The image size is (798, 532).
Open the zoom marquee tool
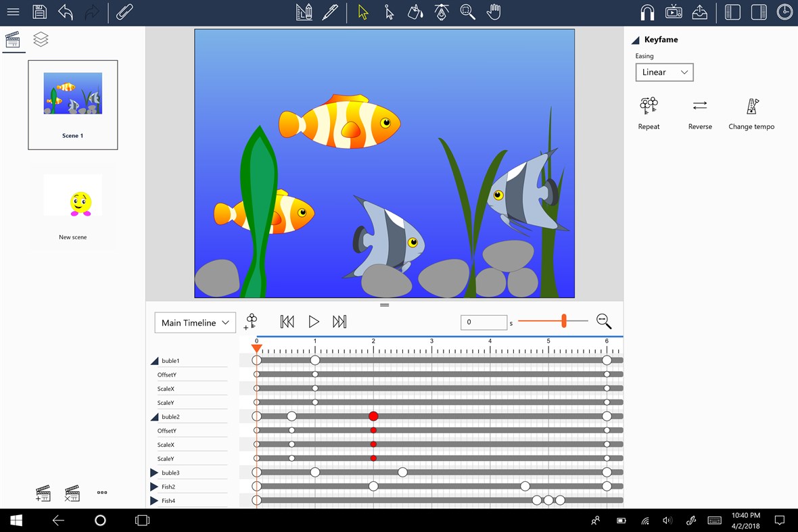click(x=468, y=11)
